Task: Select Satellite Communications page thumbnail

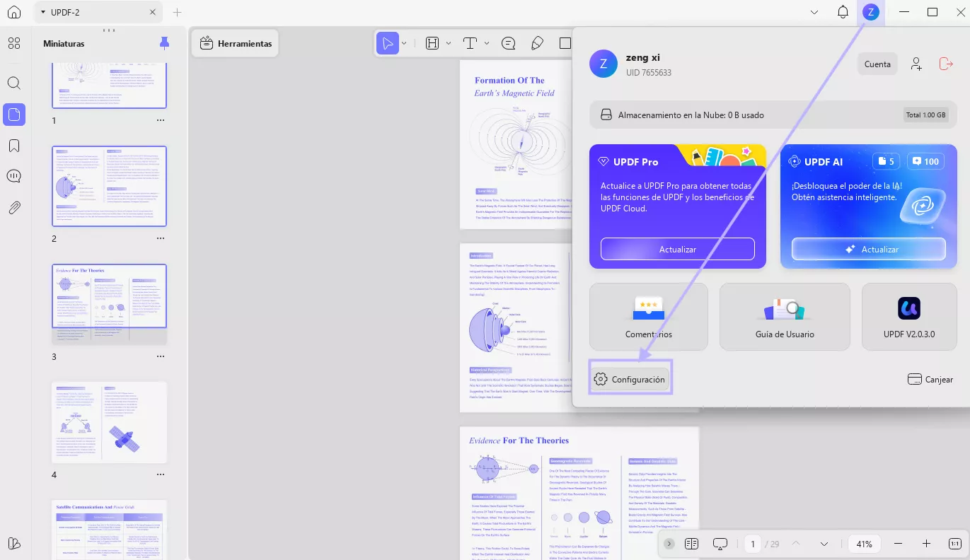Action: [110, 530]
